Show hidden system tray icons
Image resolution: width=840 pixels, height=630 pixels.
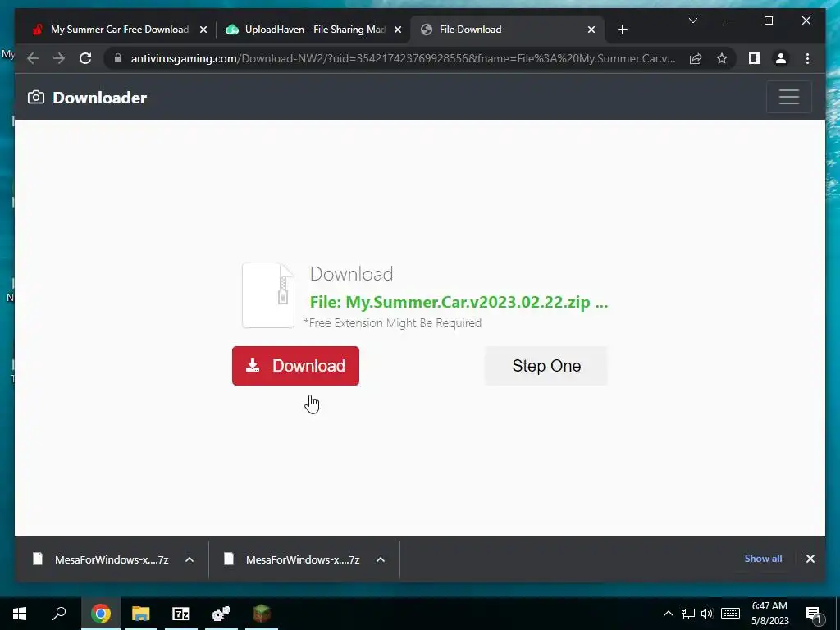pos(668,614)
